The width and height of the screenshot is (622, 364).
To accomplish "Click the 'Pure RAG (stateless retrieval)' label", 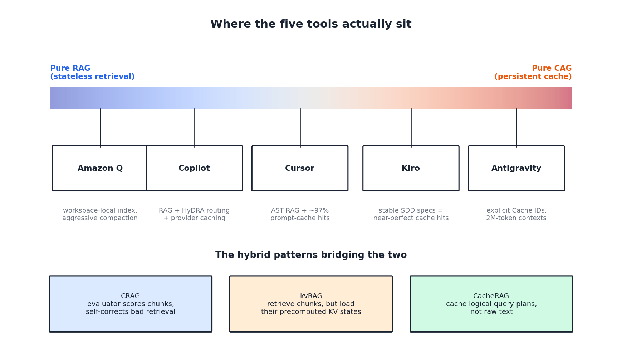I will pyautogui.click(x=92, y=73).
